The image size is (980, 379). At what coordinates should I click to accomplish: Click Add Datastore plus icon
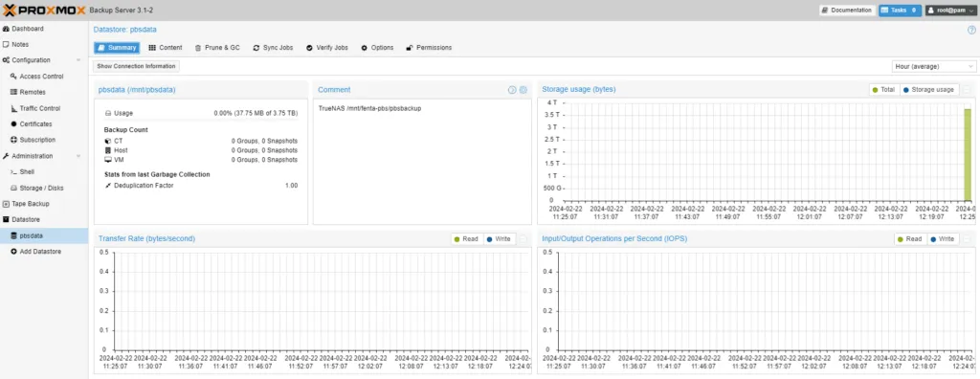tap(13, 252)
